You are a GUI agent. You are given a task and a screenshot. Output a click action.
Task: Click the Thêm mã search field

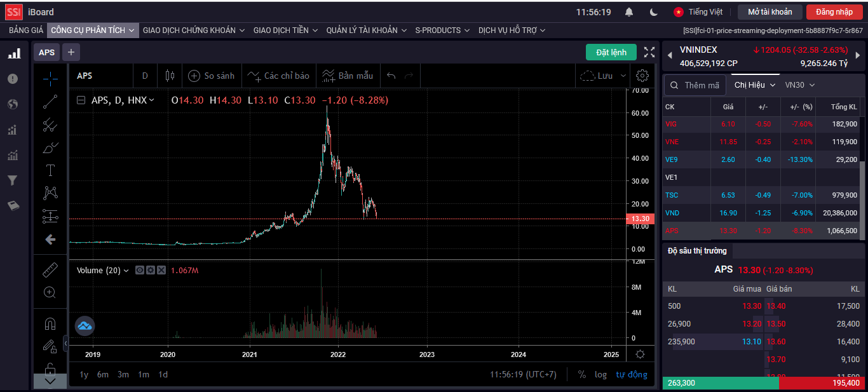(696, 85)
